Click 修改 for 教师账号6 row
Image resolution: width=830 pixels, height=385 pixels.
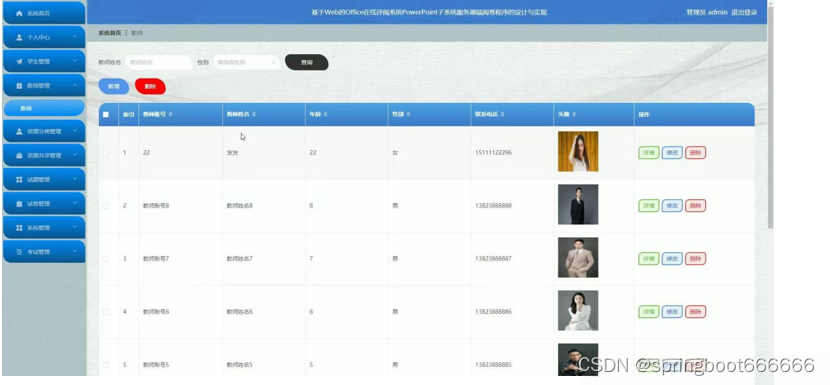tap(672, 312)
